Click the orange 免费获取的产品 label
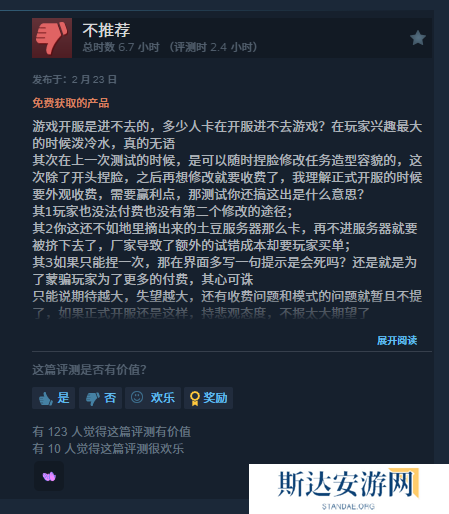 click(71, 103)
